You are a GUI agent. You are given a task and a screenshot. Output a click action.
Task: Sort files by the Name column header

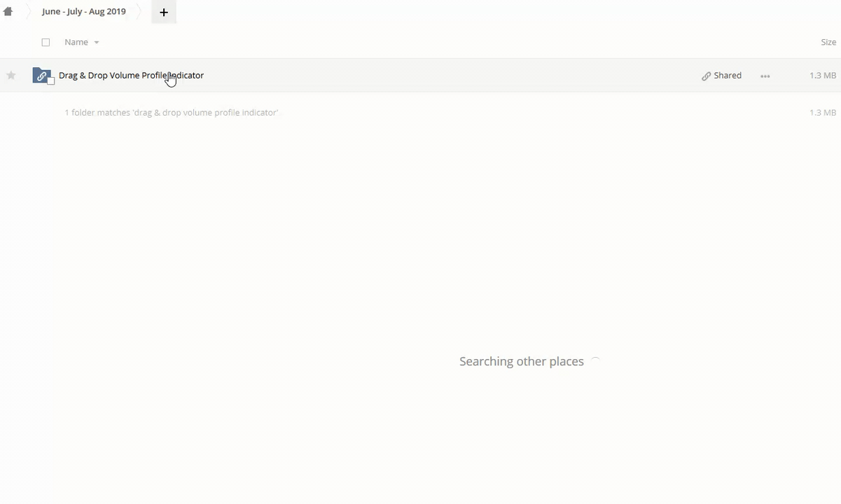coord(76,42)
